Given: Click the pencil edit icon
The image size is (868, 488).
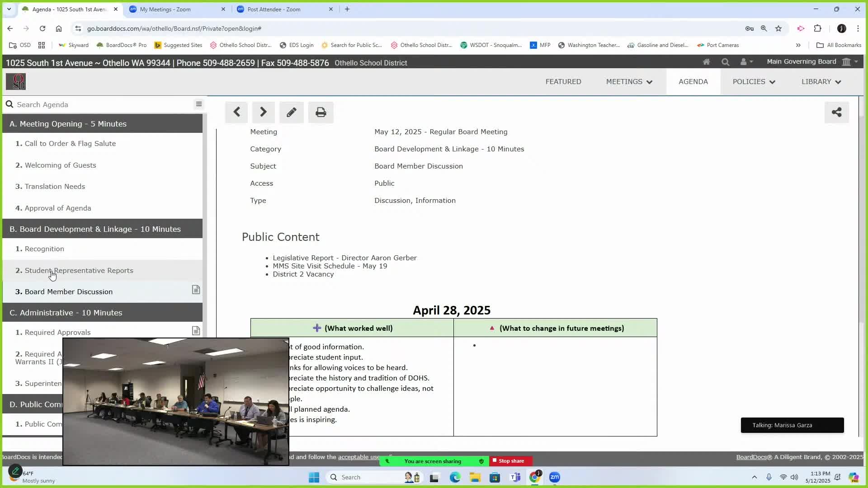Looking at the screenshot, I should [x=292, y=112].
